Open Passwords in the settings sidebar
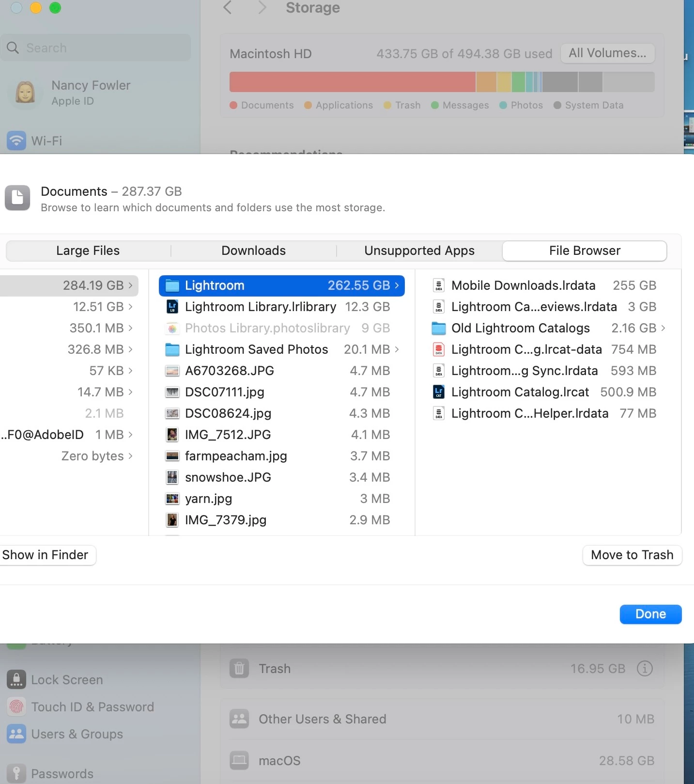 coord(62,774)
